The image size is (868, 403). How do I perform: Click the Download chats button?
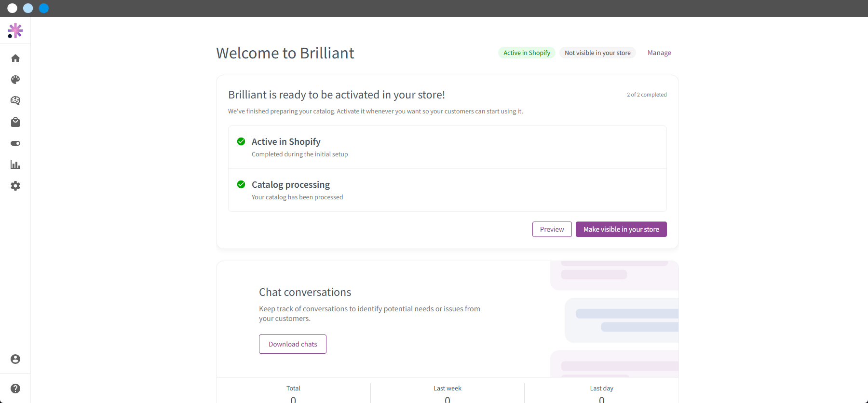pos(293,344)
